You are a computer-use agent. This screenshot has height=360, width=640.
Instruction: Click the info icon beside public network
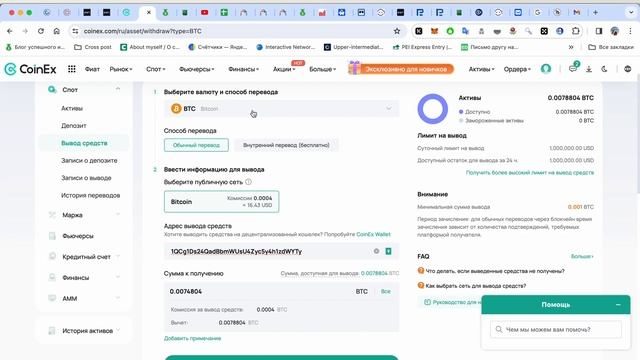pos(248,182)
